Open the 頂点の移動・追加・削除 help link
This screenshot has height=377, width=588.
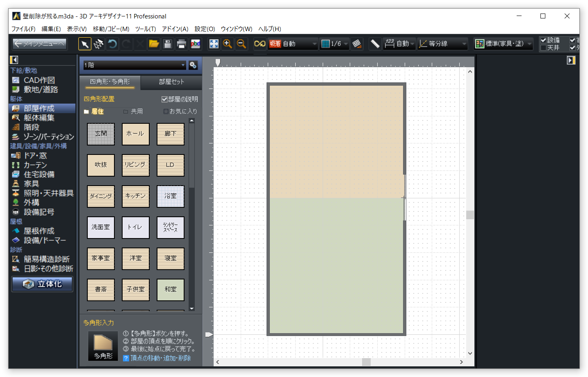160,358
